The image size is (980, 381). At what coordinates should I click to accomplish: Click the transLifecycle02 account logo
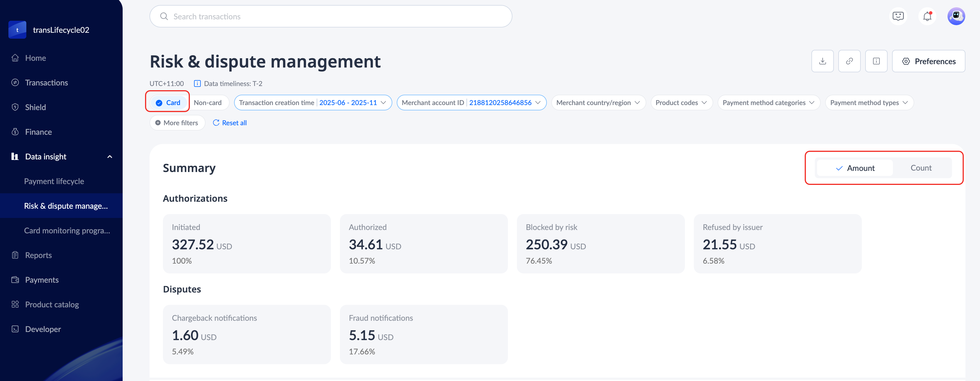pyautogui.click(x=17, y=30)
